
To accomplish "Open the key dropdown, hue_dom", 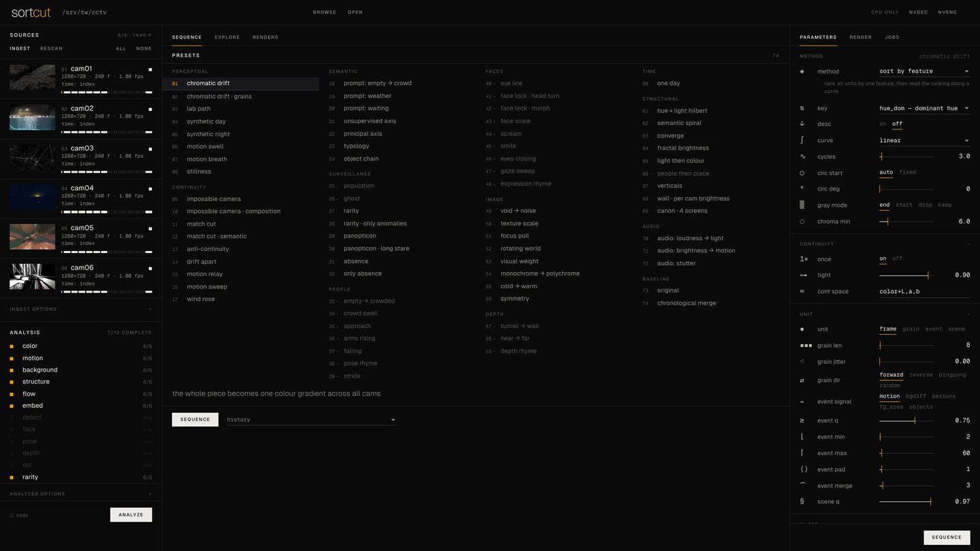I will click(924, 108).
